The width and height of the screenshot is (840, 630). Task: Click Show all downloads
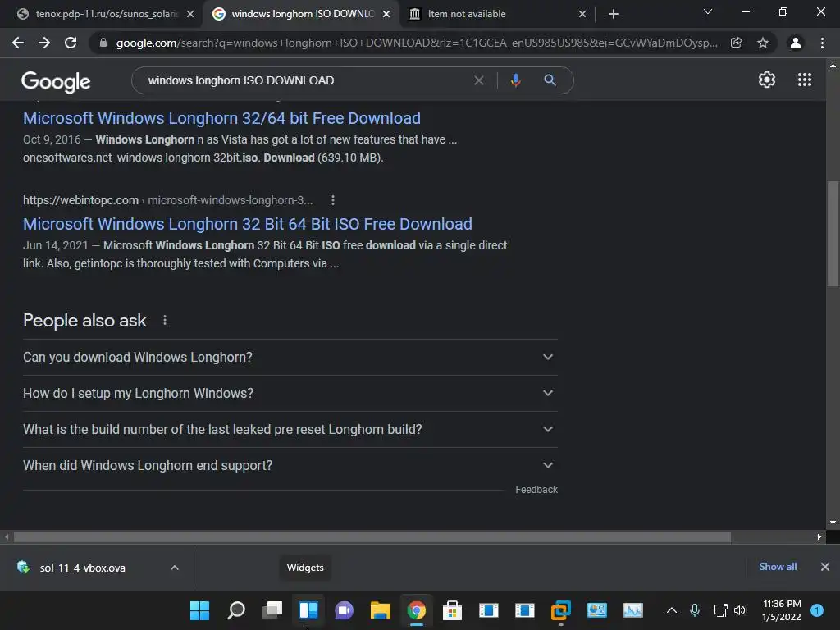tap(778, 567)
